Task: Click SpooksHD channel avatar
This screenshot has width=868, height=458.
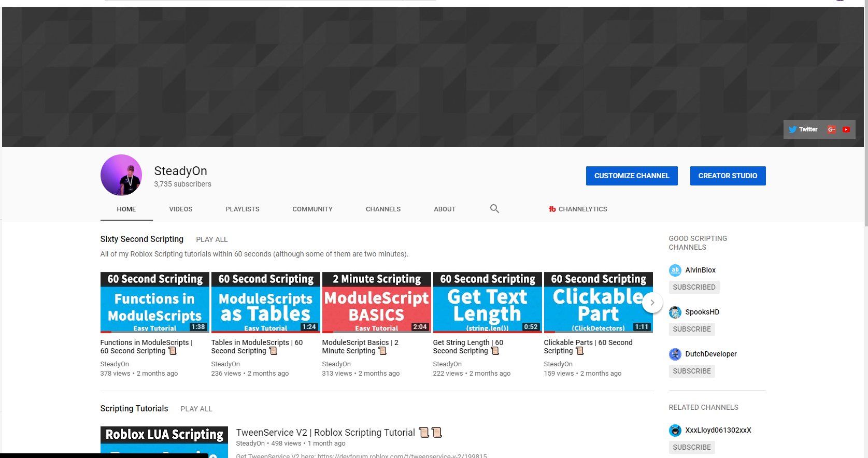Action: pyautogui.click(x=675, y=312)
